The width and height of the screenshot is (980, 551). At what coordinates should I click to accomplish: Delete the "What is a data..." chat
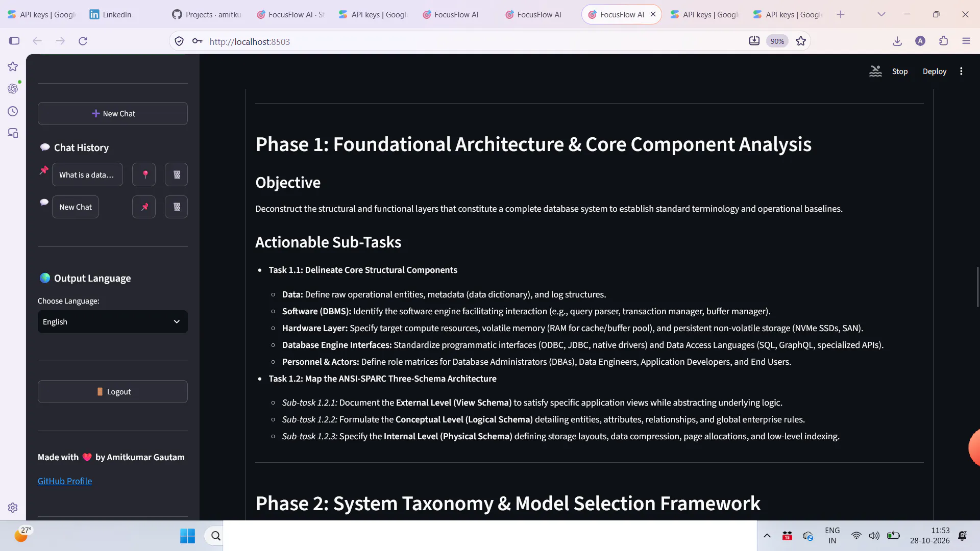177,174
